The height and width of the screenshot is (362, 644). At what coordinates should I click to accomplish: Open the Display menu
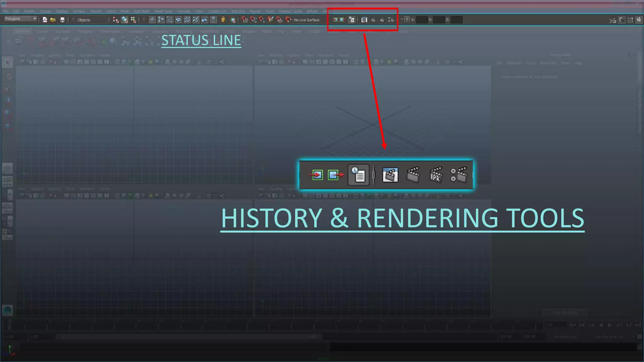pos(62,11)
